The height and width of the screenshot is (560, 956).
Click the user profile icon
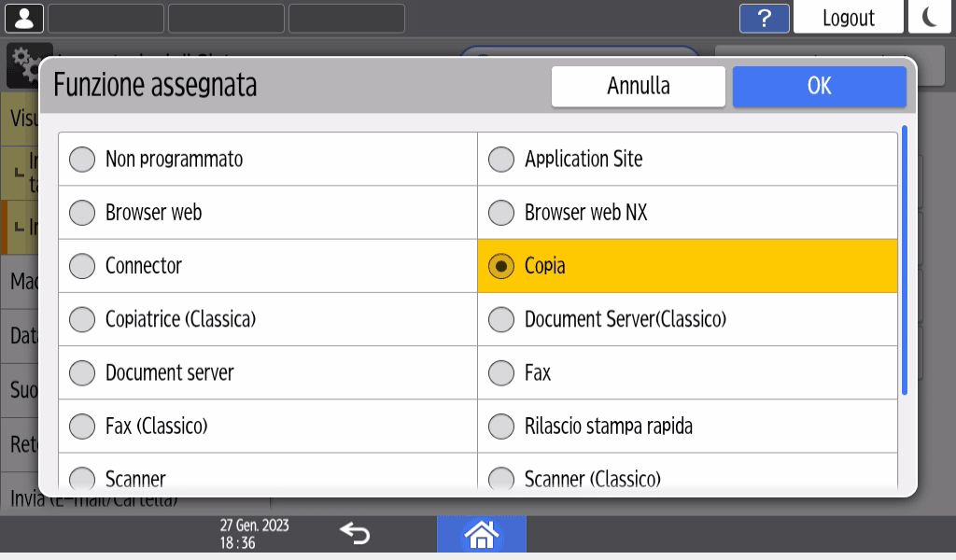click(x=24, y=18)
